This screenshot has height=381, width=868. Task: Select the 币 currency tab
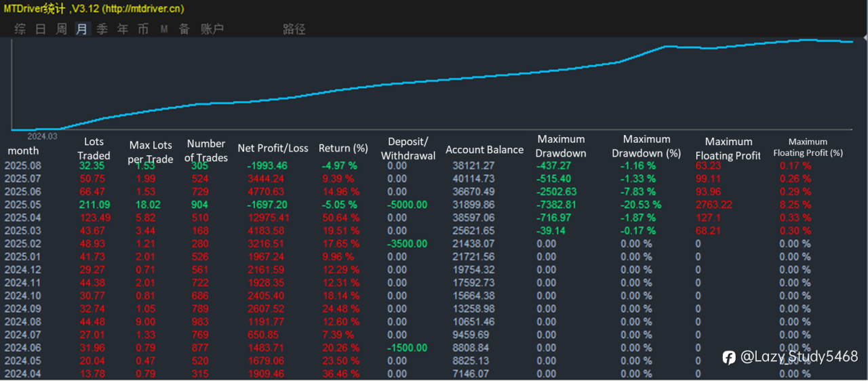pyautogui.click(x=143, y=29)
